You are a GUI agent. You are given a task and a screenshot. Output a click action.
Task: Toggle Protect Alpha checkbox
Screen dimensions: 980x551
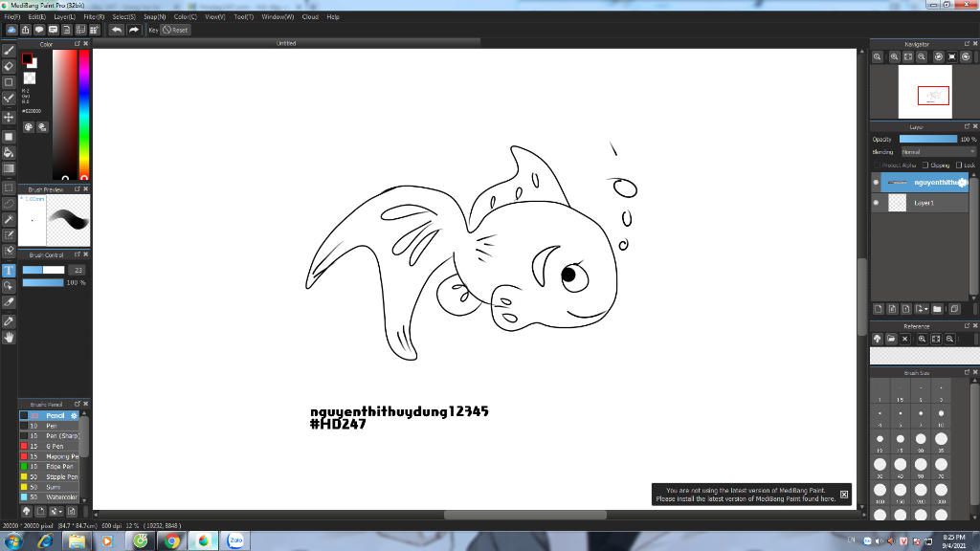[877, 165]
